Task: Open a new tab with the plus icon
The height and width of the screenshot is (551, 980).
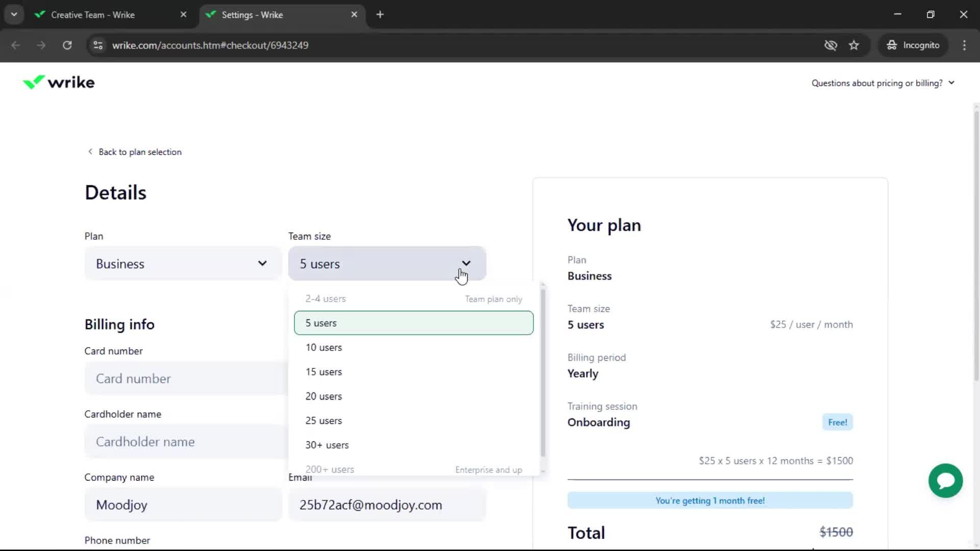Action: 380,15
